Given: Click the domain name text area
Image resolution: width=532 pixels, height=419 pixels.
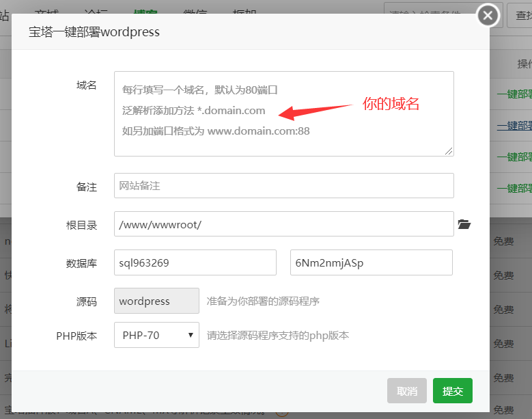Looking at the screenshot, I should [284, 113].
